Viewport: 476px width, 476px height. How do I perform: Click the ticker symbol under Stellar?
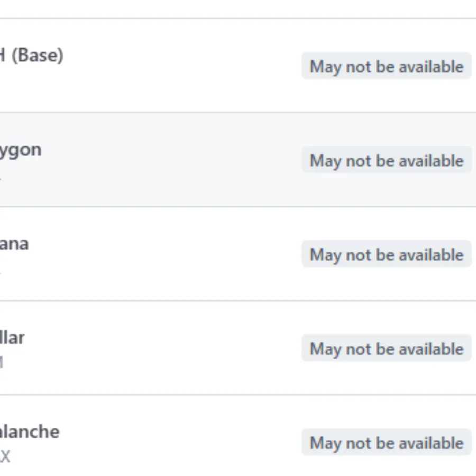(2, 362)
